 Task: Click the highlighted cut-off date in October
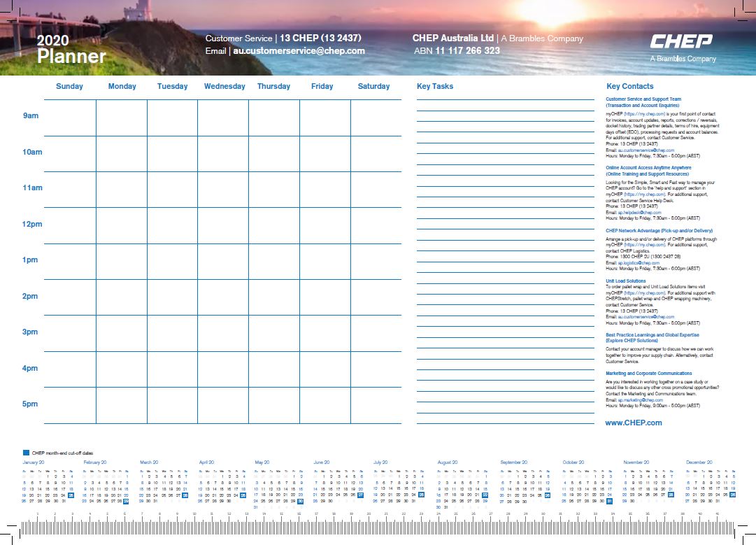click(x=609, y=501)
